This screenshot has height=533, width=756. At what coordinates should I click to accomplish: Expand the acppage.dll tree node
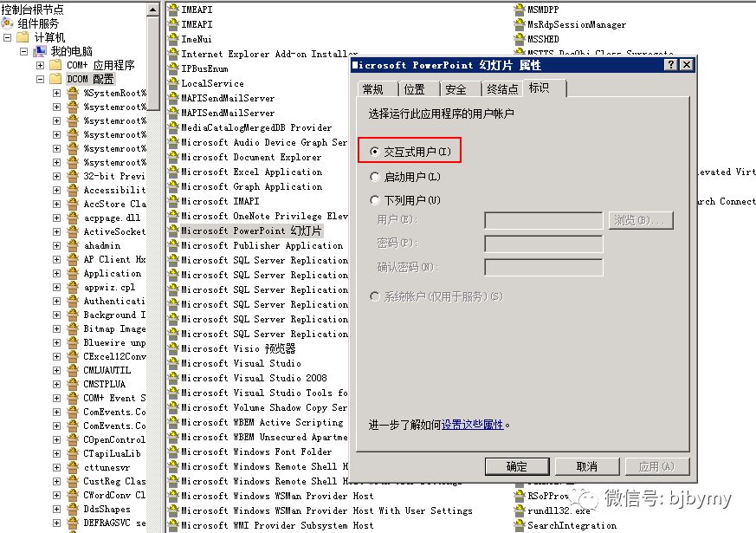(x=57, y=218)
